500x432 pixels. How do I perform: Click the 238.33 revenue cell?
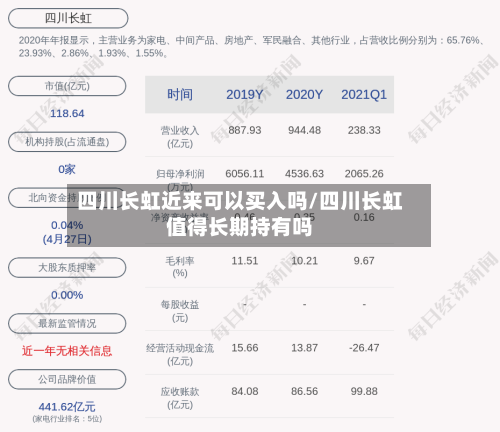click(x=364, y=130)
